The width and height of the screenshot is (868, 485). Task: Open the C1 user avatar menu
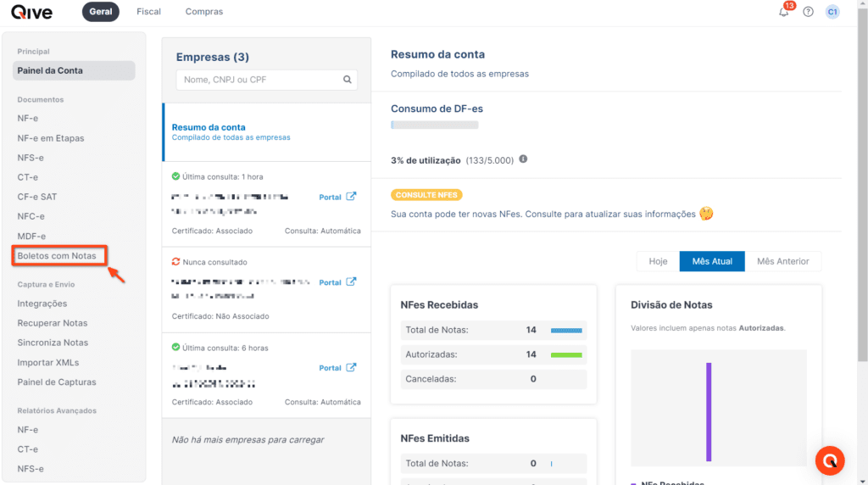pos(832,12)
